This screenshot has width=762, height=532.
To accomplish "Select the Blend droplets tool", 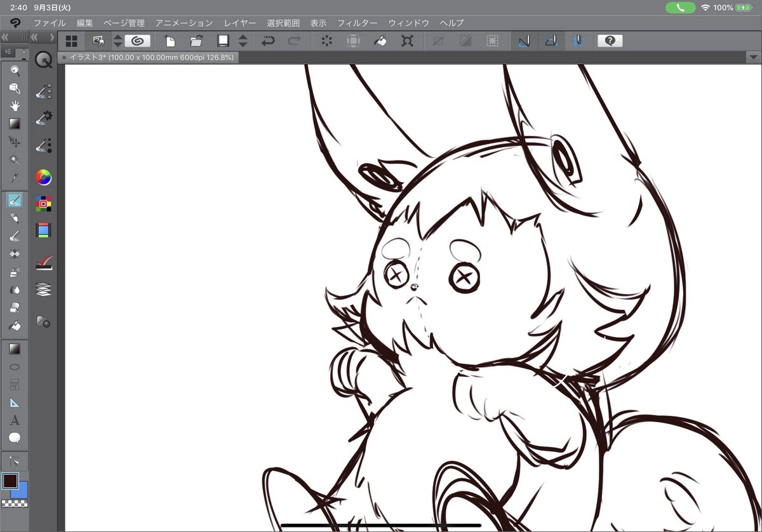I will tap(14, 289).
